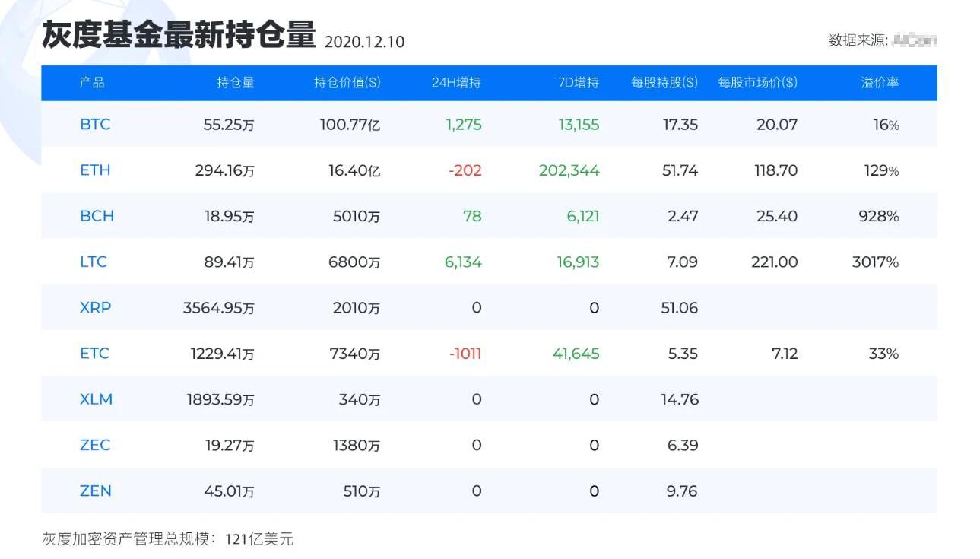This screenshot has height=559, width=980.
Task: Click the LTC product link
Action: pos(94,262)
